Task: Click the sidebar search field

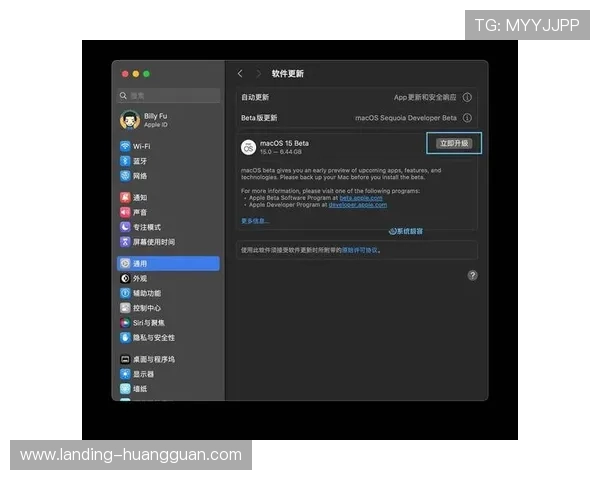Action: click(169, 96)
